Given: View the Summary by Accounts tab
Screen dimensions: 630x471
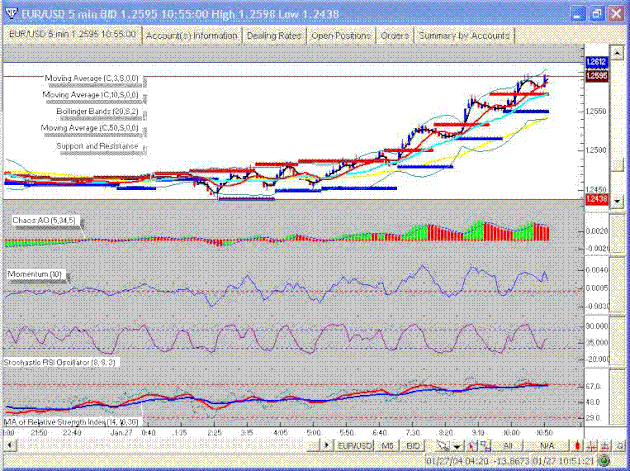Looking at the screenshot, I should [x=464, y=35].
